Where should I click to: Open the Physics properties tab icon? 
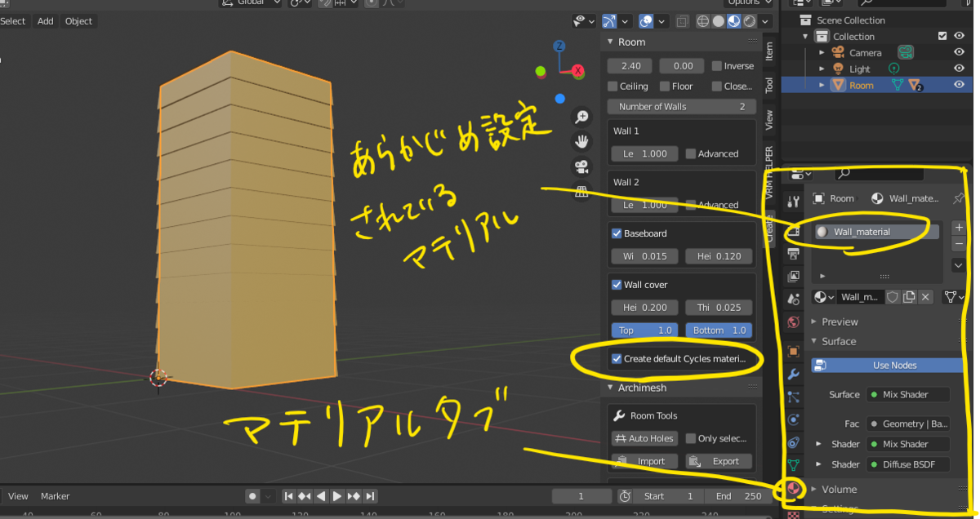[793, 420]
